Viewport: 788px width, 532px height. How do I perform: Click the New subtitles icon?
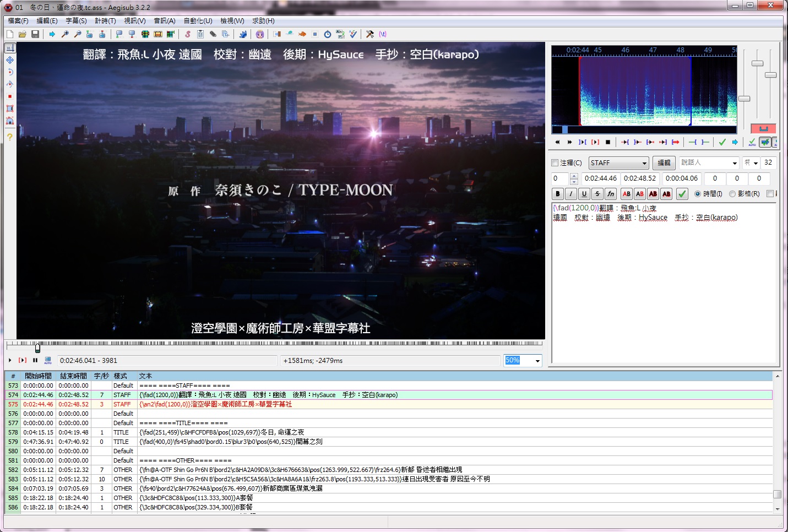(10, 34)
